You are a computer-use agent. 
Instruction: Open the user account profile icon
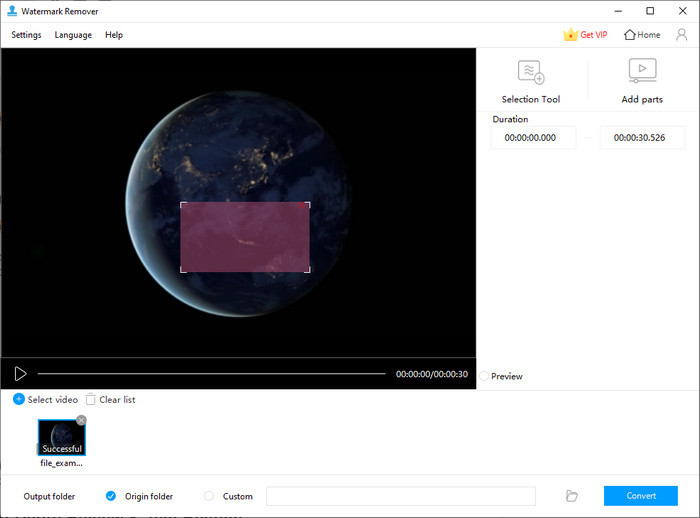(x=681, y=35)
